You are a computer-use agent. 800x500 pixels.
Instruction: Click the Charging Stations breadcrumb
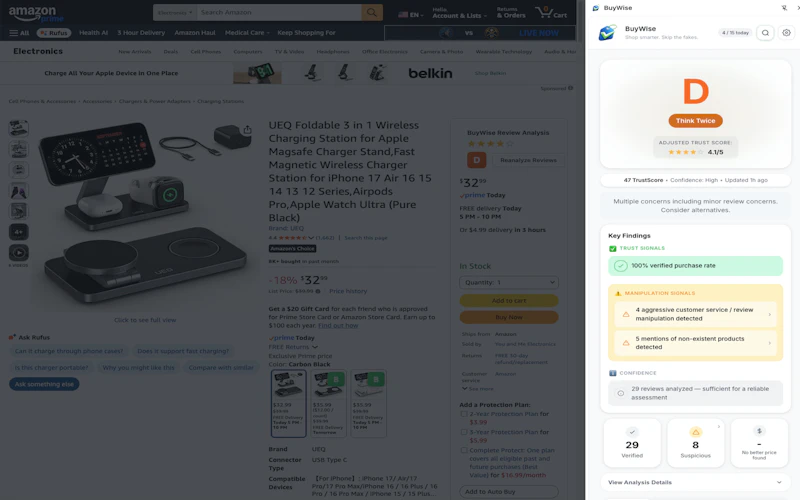220,102
